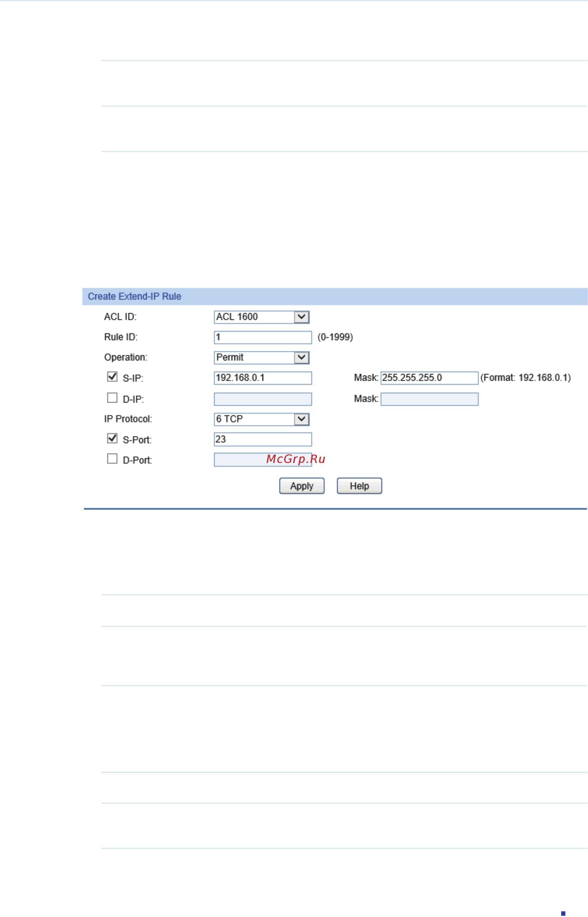Click the S-IP address field

pos(263,378)
